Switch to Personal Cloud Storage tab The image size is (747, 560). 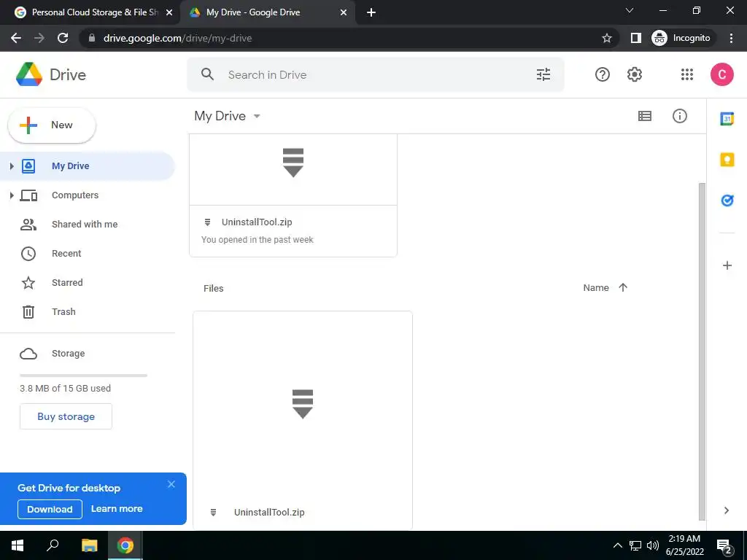click(x=90, y=12)
